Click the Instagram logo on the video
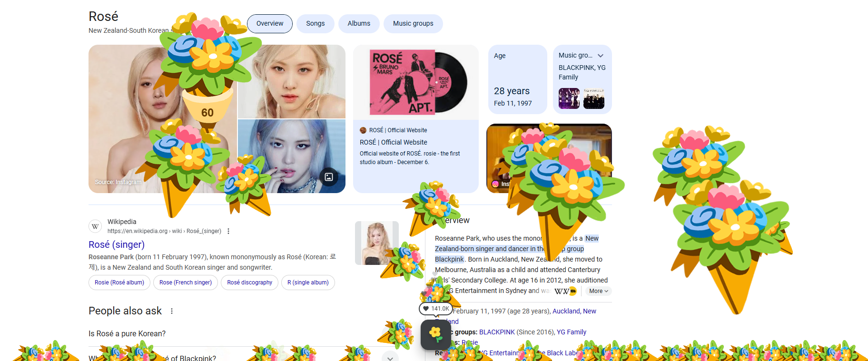The width and height of the screenshot is (868, 361). tap(495, 184)
